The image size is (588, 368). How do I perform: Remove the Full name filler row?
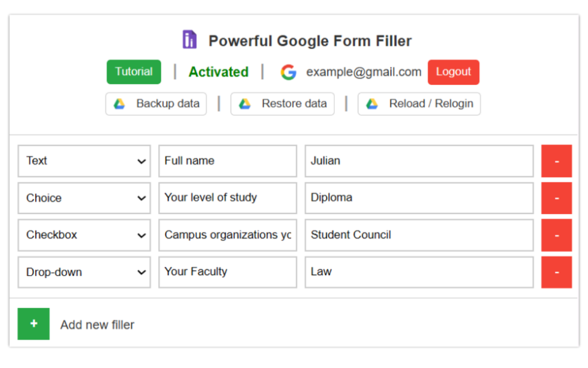click(x=556, y=161)
